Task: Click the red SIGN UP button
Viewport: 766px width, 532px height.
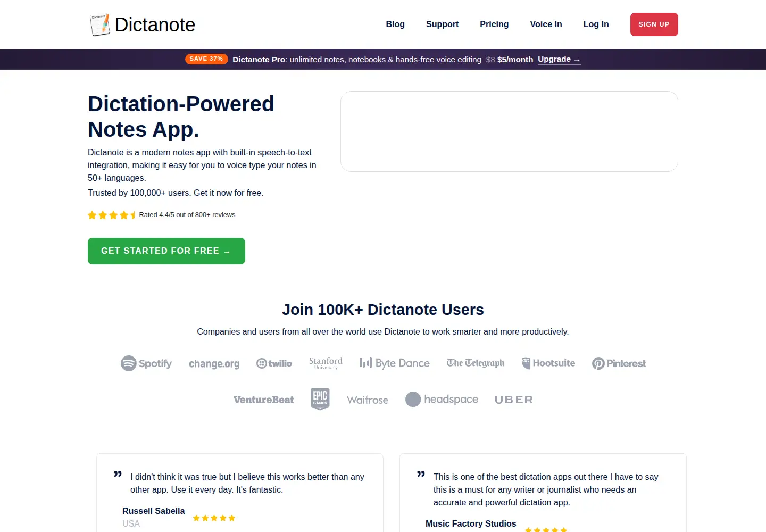Action: click(x=654, y=24)
